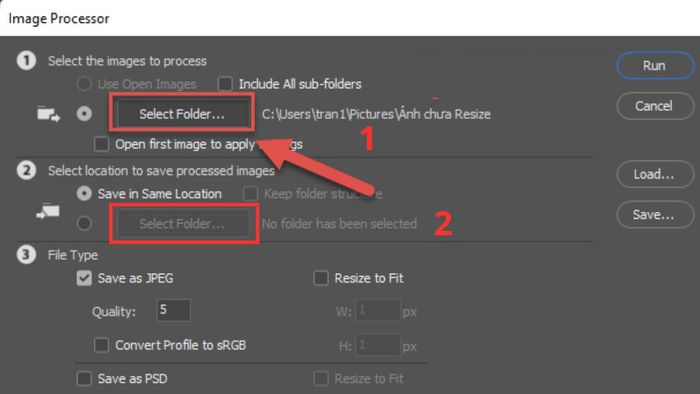
Task: Enable Convert Profile to sRGB
Action: tap(101, 345)
